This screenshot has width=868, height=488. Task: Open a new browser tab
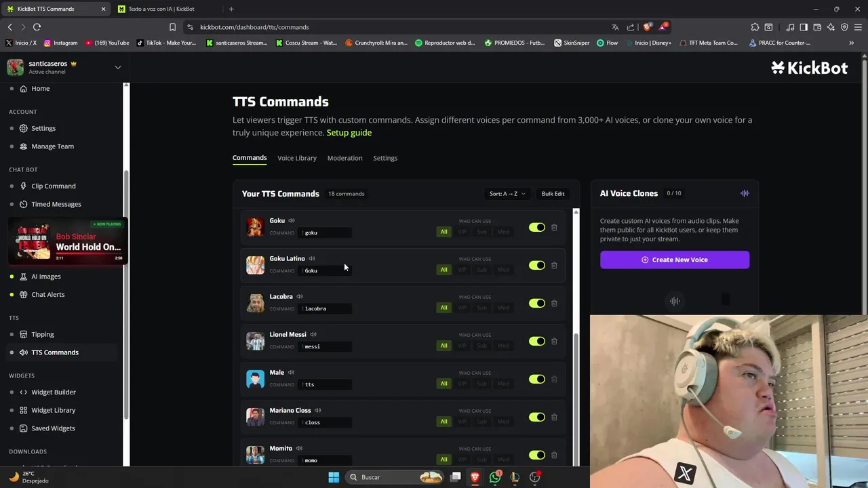click(x=231, y=9)
